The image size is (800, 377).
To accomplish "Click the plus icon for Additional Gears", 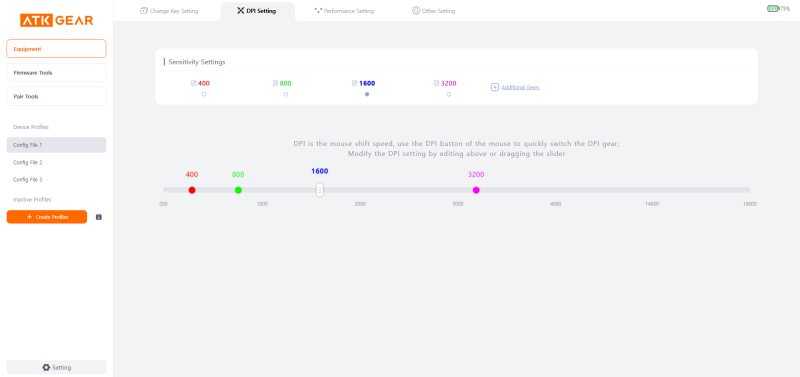I will pyautogui.click(x=495, y=87).
